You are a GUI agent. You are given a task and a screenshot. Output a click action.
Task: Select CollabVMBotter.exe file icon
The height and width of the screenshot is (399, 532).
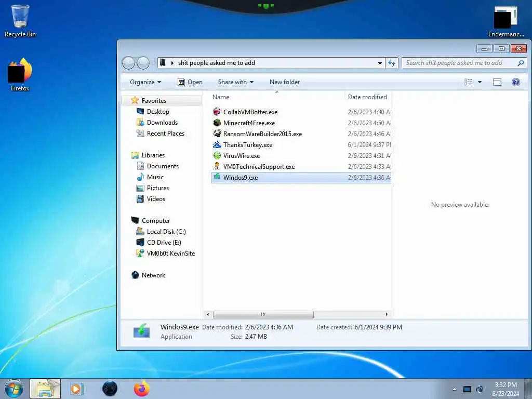tap(217, 112)
